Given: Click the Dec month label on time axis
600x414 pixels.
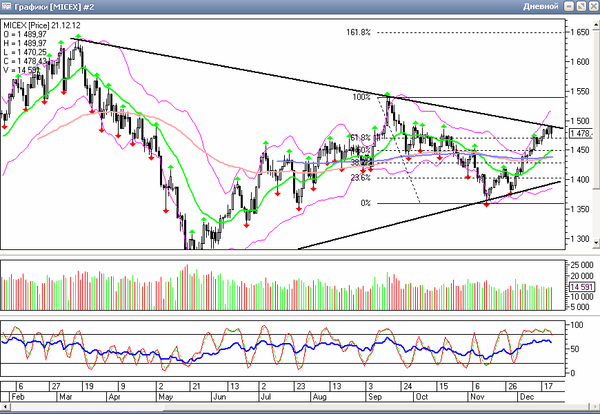Looking at the screenshot, I should click(x=527, y=397).
